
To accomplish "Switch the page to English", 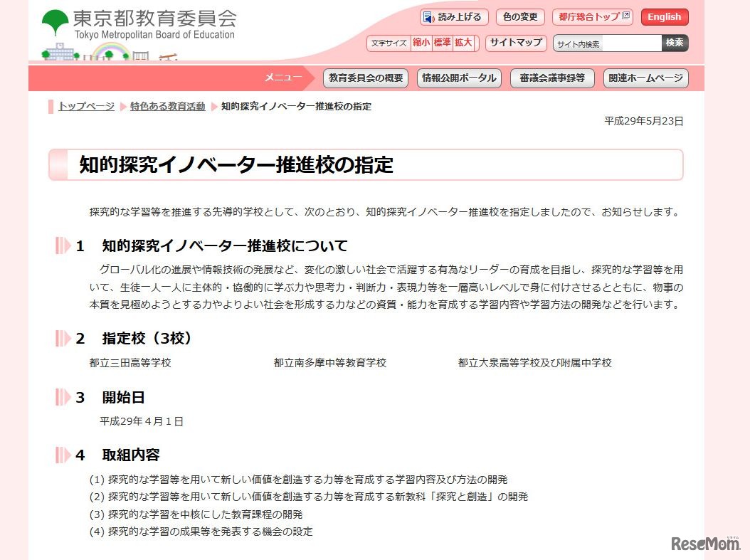I will coord(664,16).
